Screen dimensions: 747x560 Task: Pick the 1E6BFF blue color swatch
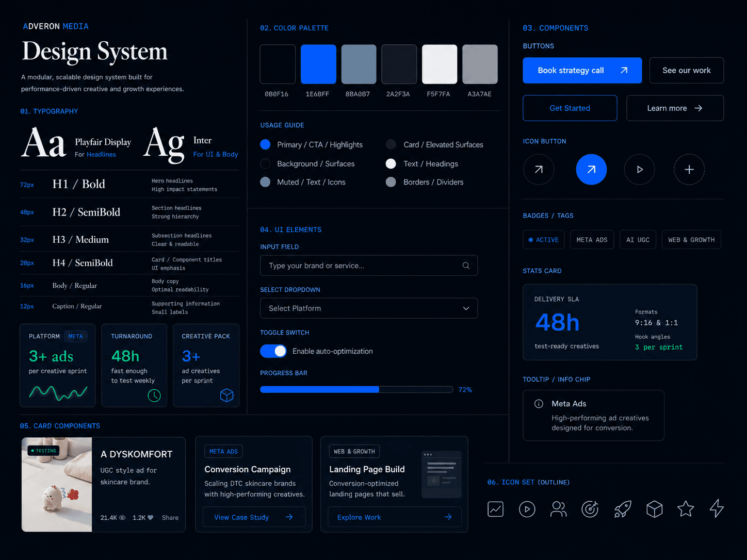coord(318,64)
